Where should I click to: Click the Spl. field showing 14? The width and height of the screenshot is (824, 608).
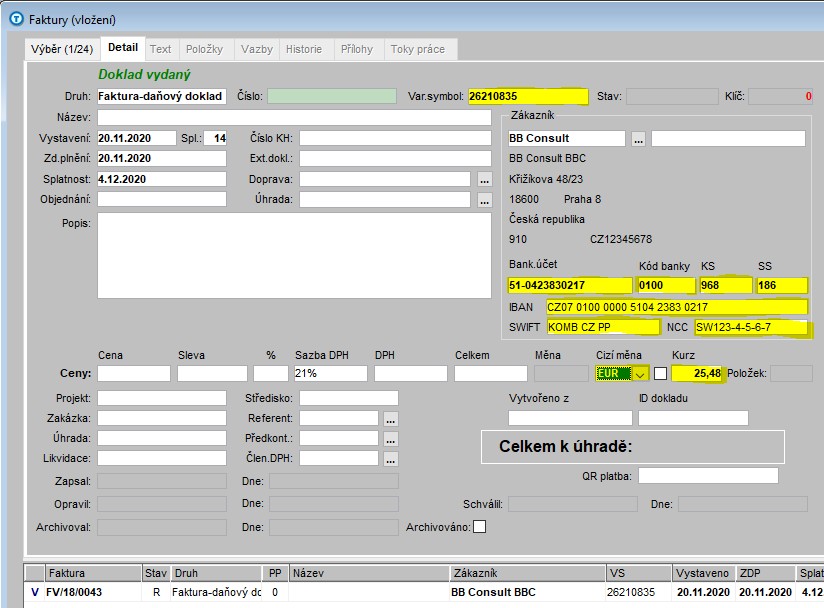pyautogui.click(x=215, y=138)
